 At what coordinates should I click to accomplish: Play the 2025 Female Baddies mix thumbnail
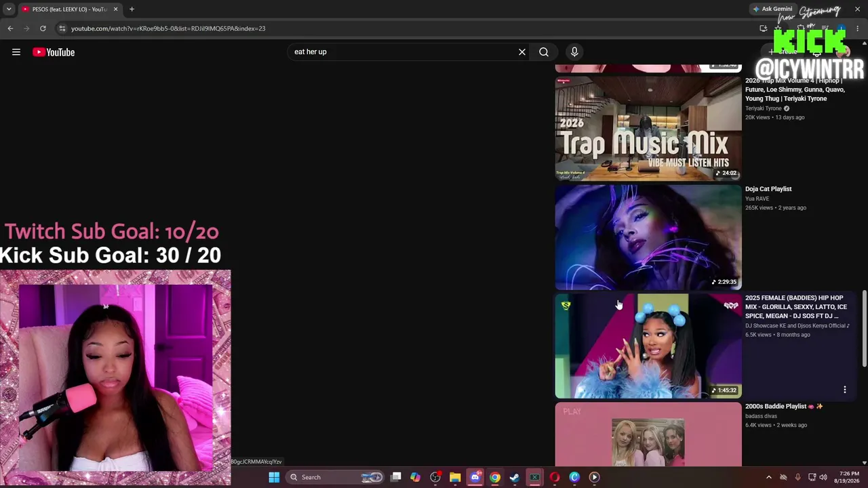(x=648, y=346)
